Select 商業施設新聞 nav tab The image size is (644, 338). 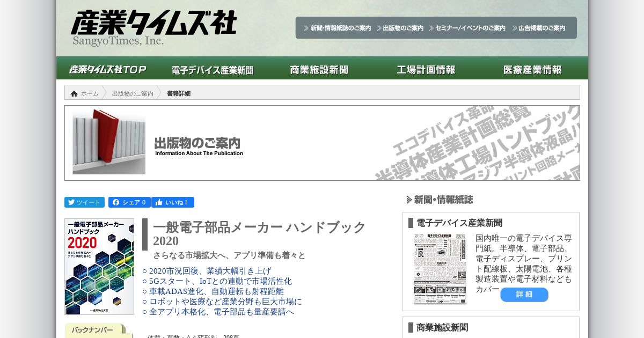[319, 70]
